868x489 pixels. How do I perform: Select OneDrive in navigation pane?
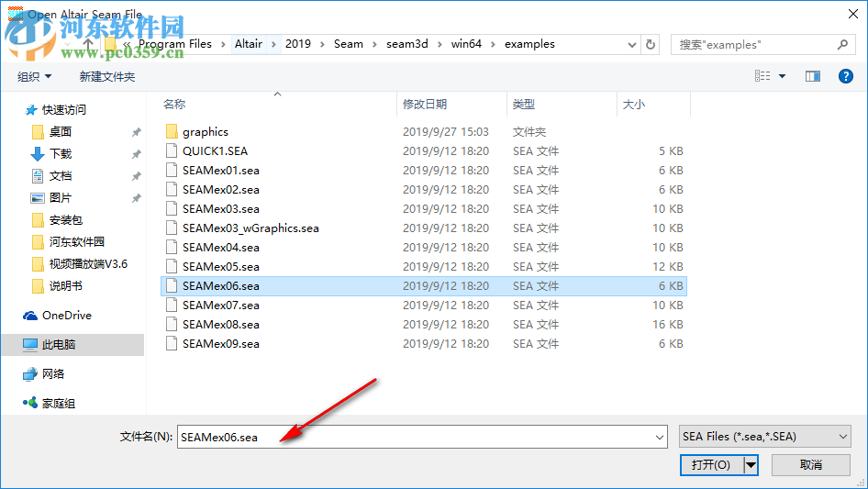[x=67, y=315]
